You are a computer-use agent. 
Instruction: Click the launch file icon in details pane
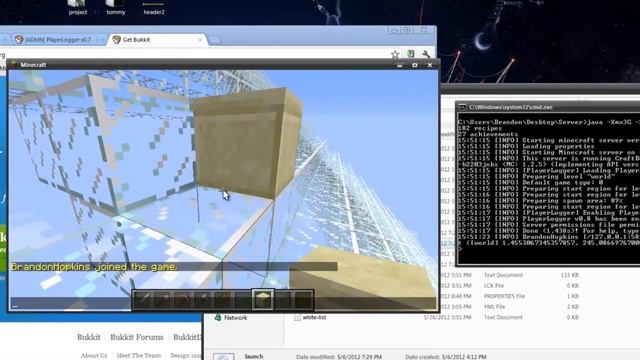[224, 357]
